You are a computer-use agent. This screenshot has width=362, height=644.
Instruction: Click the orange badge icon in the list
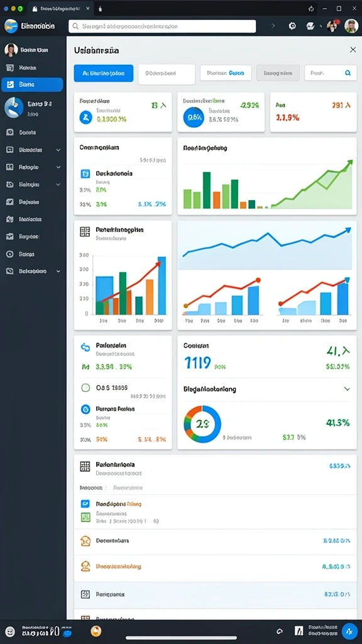(85, 567)
